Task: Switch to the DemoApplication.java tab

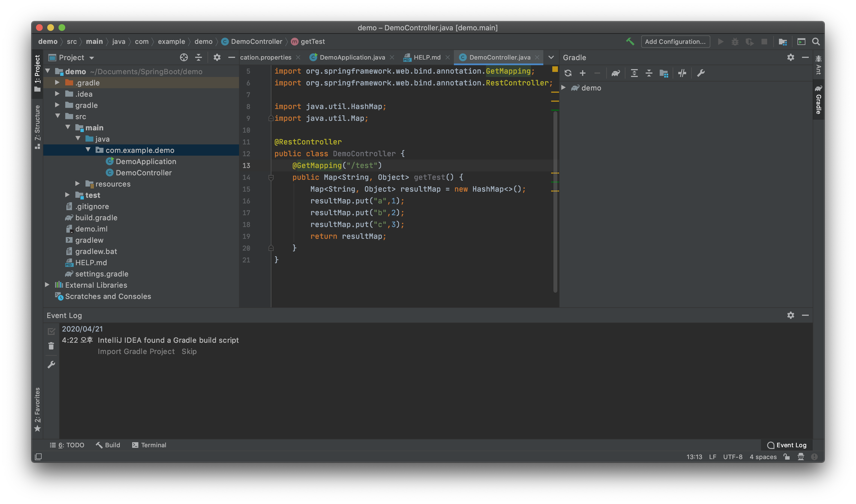Action: 352,57
